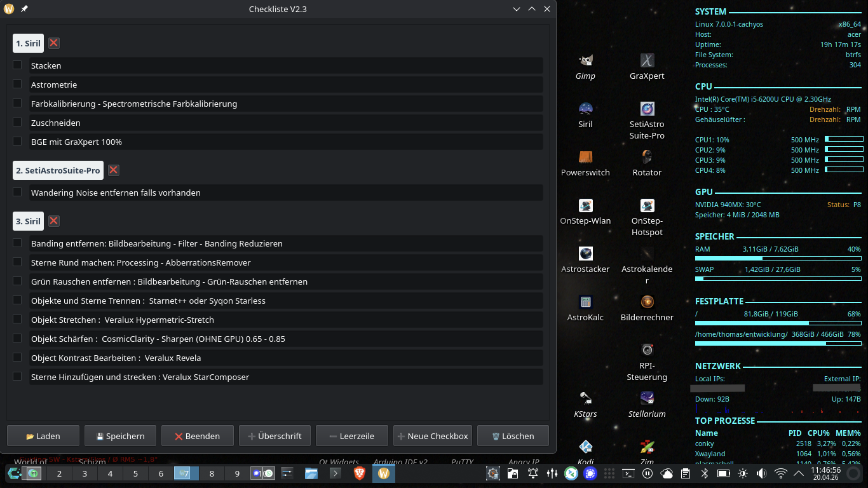The height and width of the screenshot is (488, 868).
Task: Tick the 'Astrometrie' checkbox
Action: (x=17, y=84)
